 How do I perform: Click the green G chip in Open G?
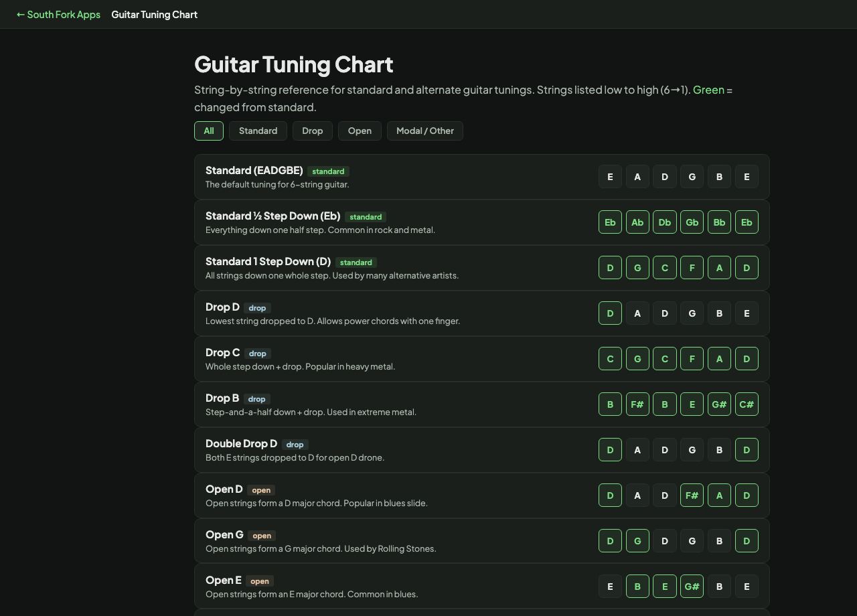point(637,541)
